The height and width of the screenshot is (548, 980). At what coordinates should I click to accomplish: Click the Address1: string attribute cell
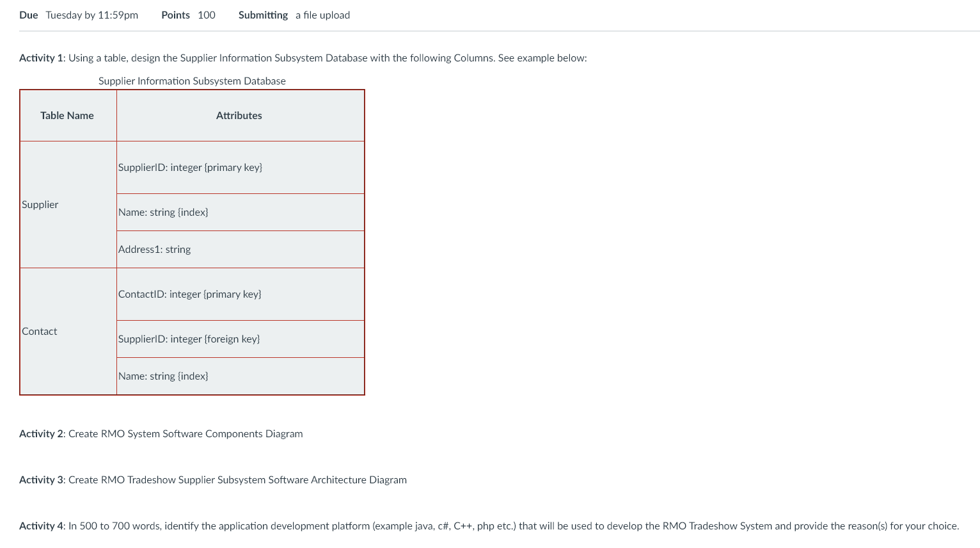(x=154, y=249)
